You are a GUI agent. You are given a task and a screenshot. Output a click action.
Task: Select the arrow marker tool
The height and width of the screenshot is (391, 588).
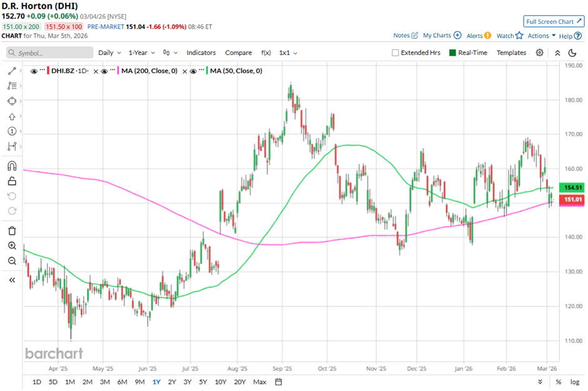(12, 116)
